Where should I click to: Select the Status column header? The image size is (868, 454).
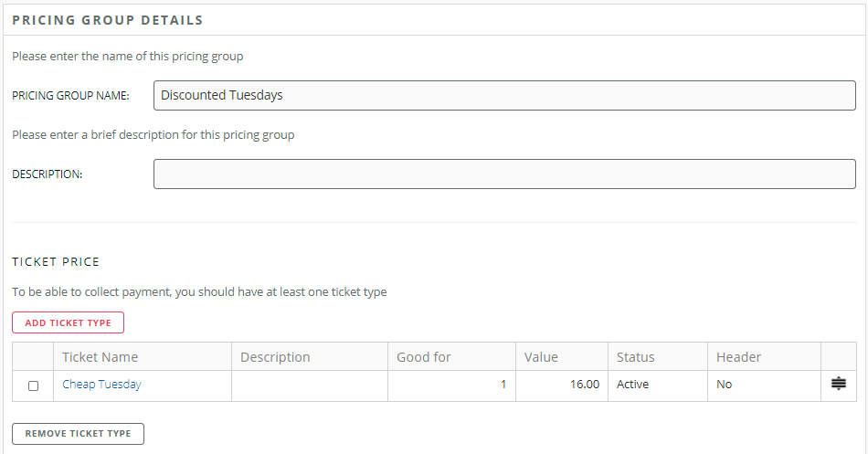tap(635, 357)
